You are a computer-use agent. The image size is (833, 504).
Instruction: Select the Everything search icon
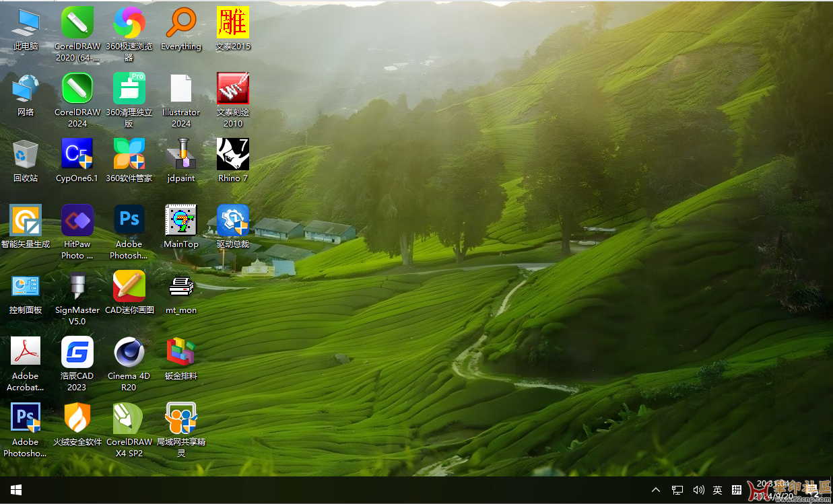[180, 23]
